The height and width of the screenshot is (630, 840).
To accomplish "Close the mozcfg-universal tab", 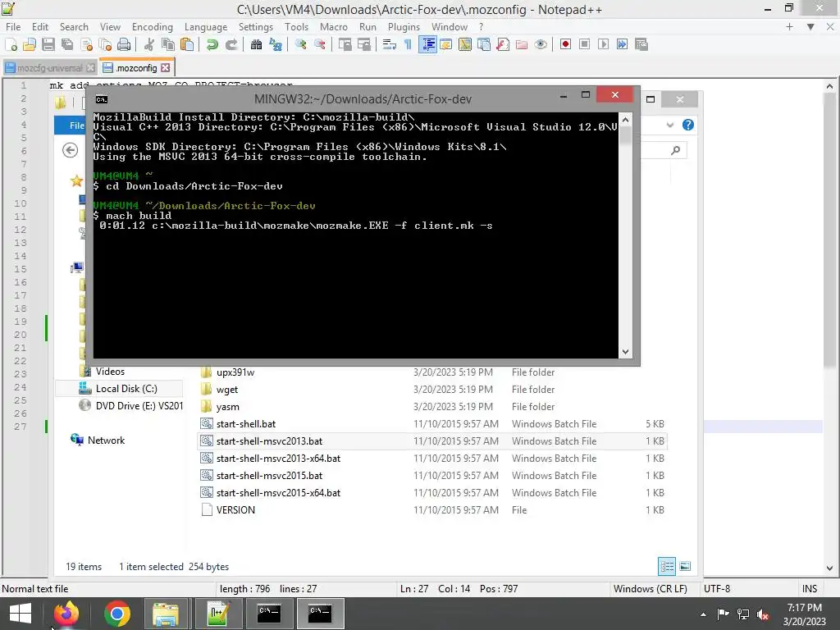I will pyautogui.click(x=90, y=68).
